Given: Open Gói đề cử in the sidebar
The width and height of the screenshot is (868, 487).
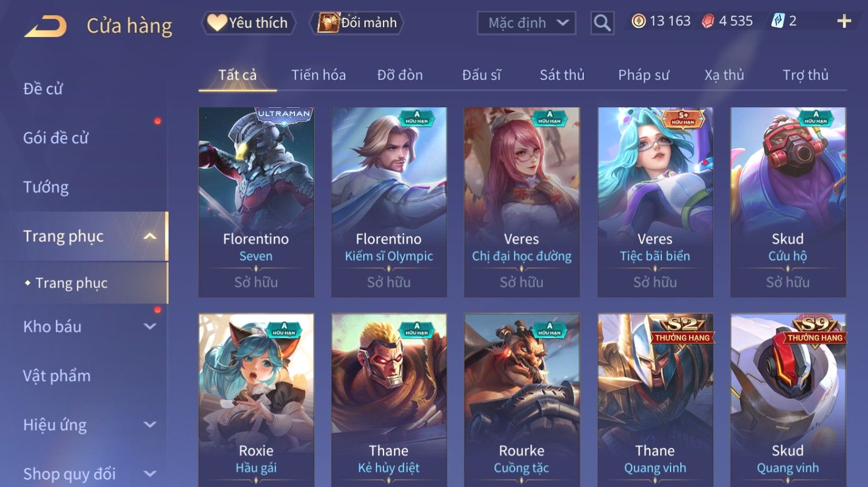Looking at the screenshot, I should point(55,138).
